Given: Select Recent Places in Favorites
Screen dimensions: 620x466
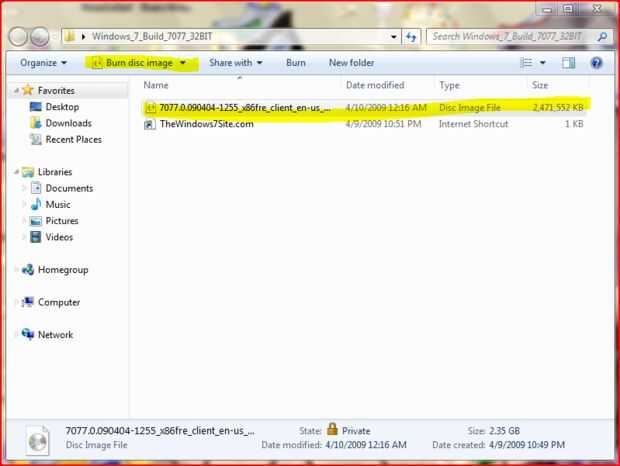Looking at the screenshot, I should (x=74, y=140).
